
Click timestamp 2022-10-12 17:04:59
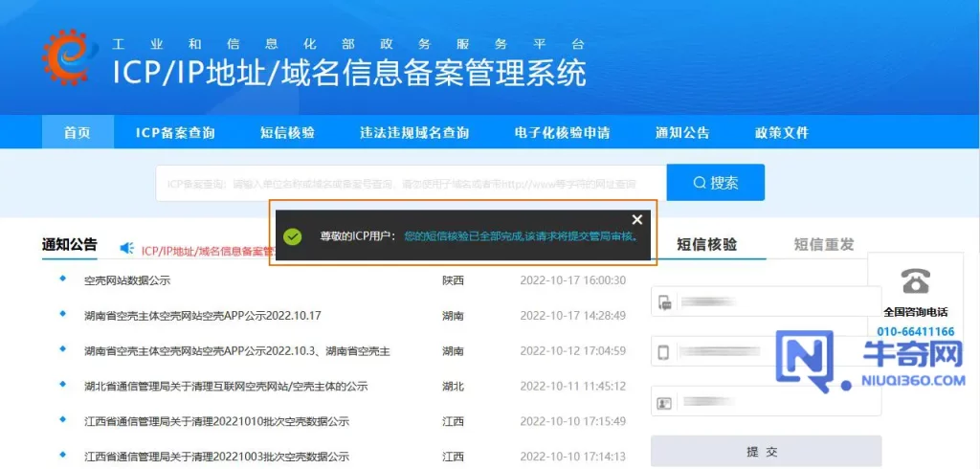click(572, 351)
